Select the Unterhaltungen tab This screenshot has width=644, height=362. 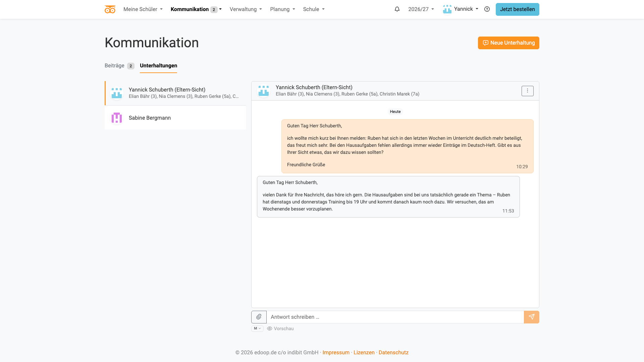pos(158,66)
